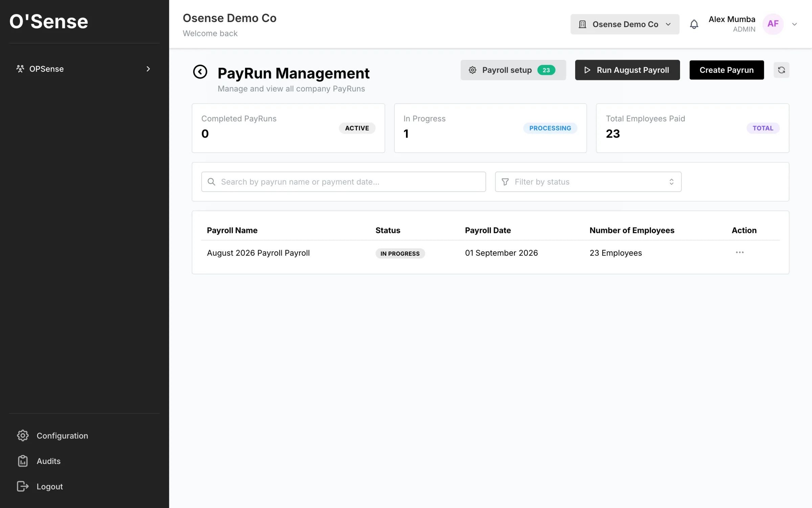
Task: Click the AF user avatar
Action: [773, 24]
